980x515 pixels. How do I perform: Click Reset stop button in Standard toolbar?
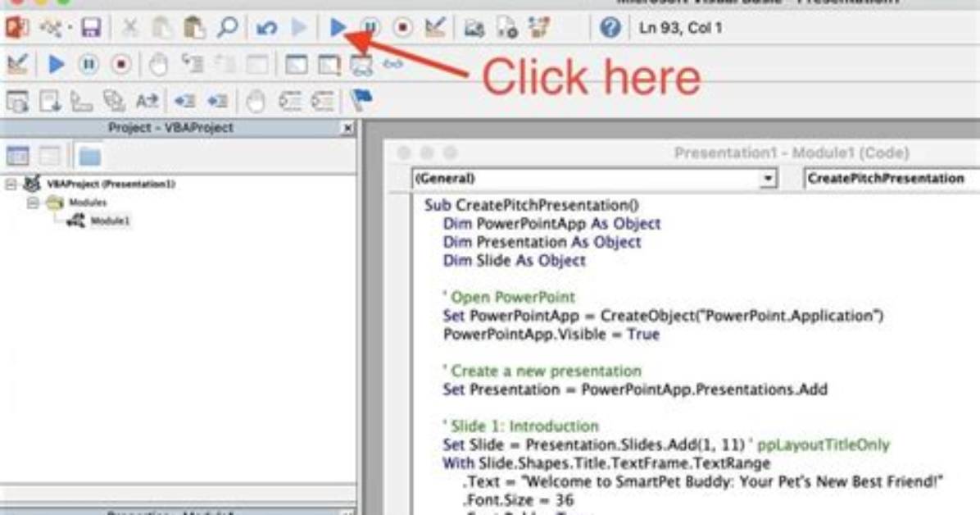click(402, 28)
